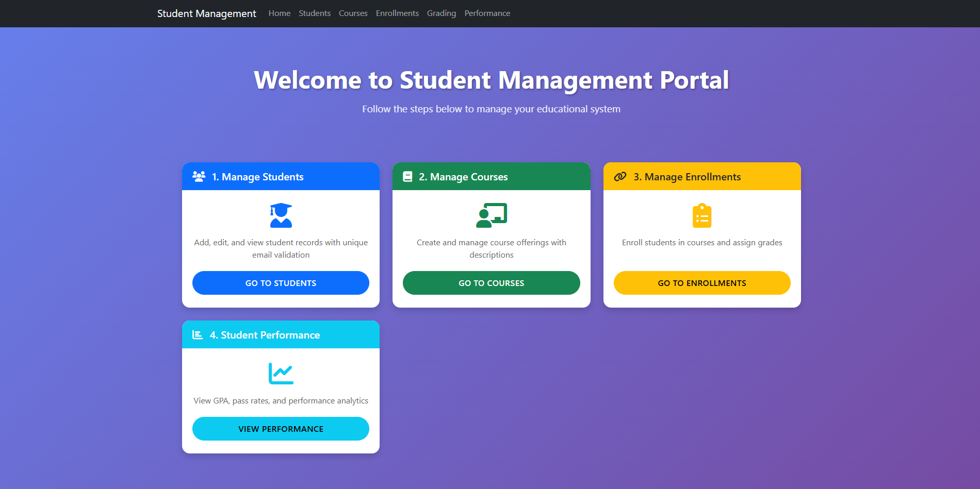
Task: Open the Enrollments section in the navbar
Action: point(397,13)
